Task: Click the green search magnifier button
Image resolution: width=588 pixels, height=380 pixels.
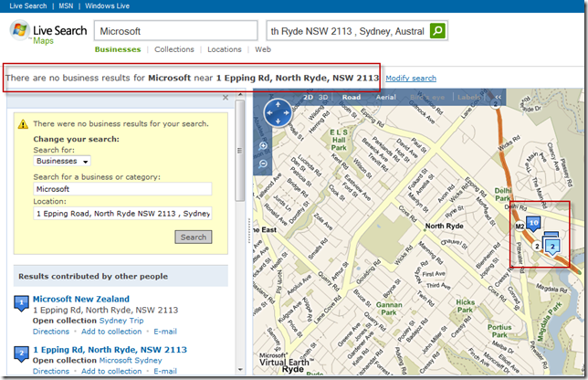Action: pos(438,31)
